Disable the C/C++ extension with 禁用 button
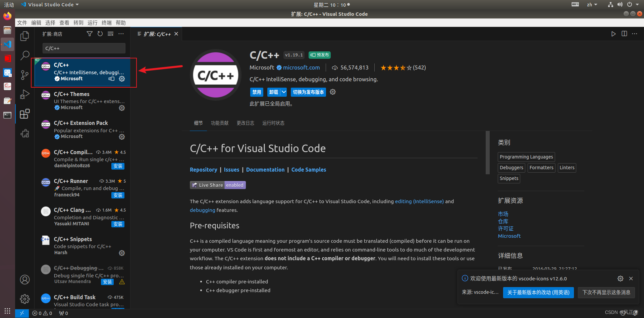Screen dimensions: 644x318 257,92
